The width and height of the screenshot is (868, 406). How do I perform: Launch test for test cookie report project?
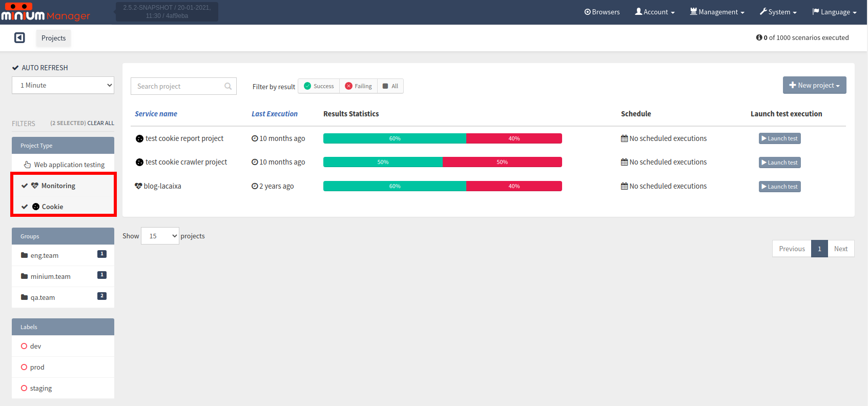click(x=779, y=138)
